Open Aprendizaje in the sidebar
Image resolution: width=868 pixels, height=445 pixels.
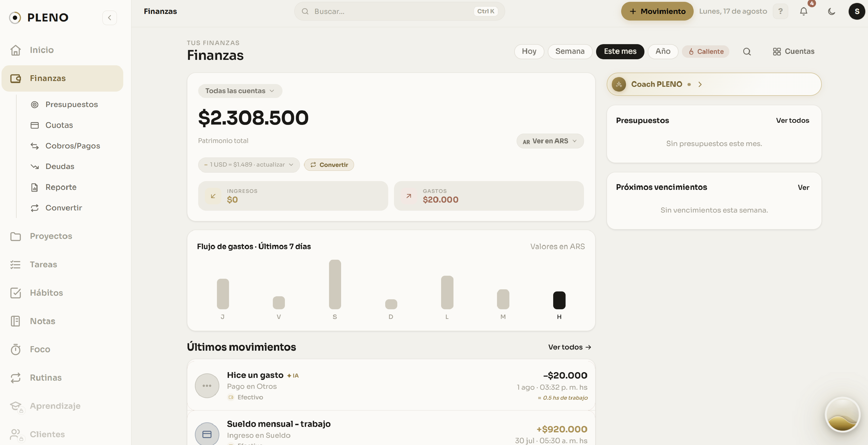click(x=62, y=406)
